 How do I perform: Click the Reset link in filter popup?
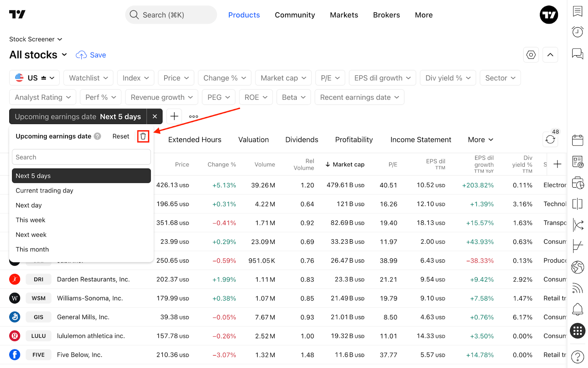(x=121, y=136)
